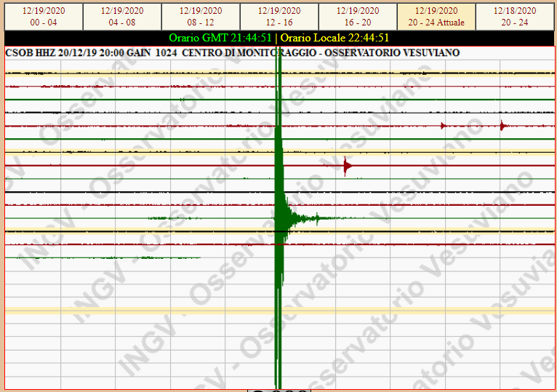Select the 20 - 24 Attuale tab
The image size is (557, 392).
click(x=436, y=17)
